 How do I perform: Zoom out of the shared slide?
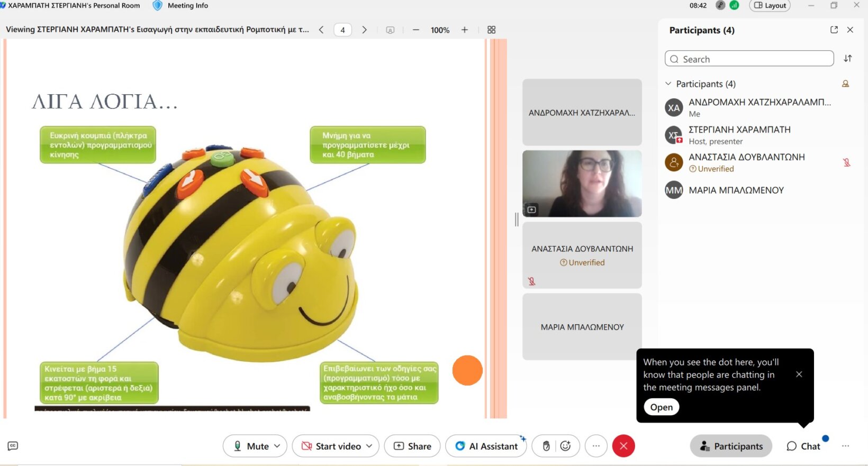pos(416,30)
